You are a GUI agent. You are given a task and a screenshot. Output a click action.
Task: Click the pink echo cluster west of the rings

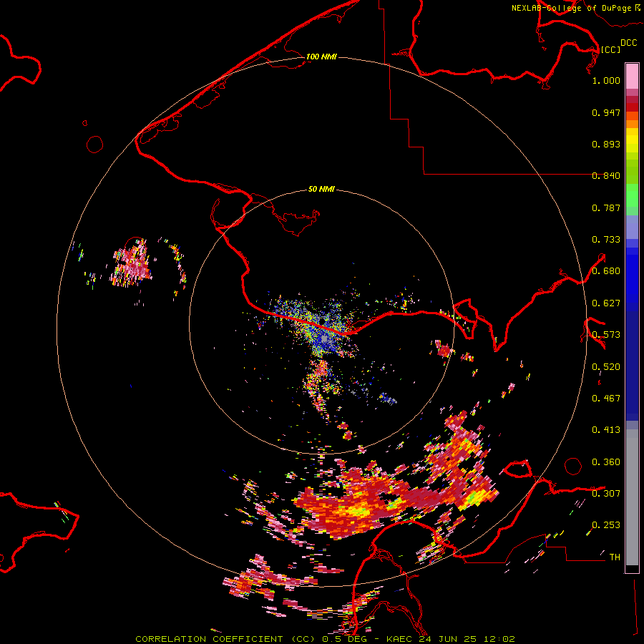(132, 263)
